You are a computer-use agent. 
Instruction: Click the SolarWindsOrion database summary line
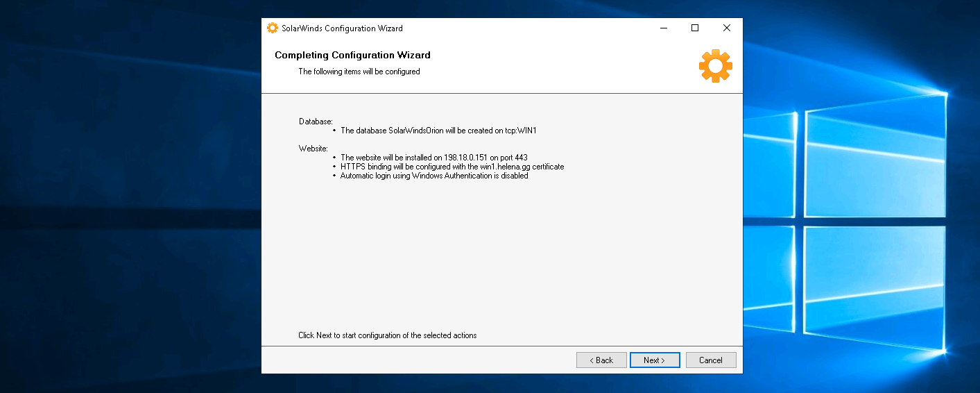coord(438,131)
